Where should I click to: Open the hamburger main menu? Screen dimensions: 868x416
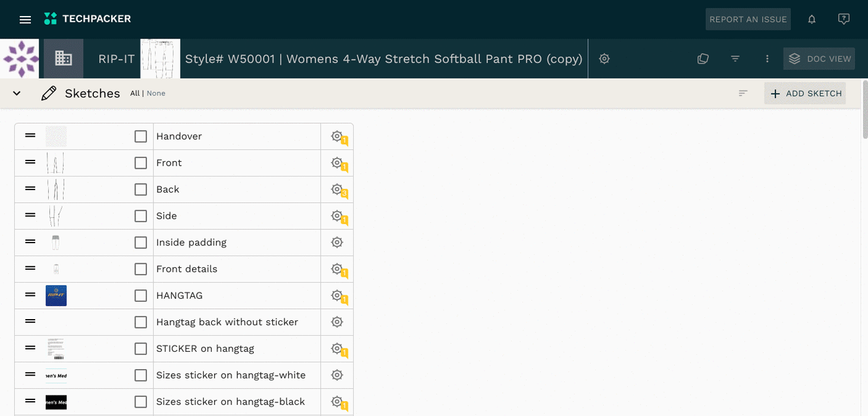[x=25, y=20]
